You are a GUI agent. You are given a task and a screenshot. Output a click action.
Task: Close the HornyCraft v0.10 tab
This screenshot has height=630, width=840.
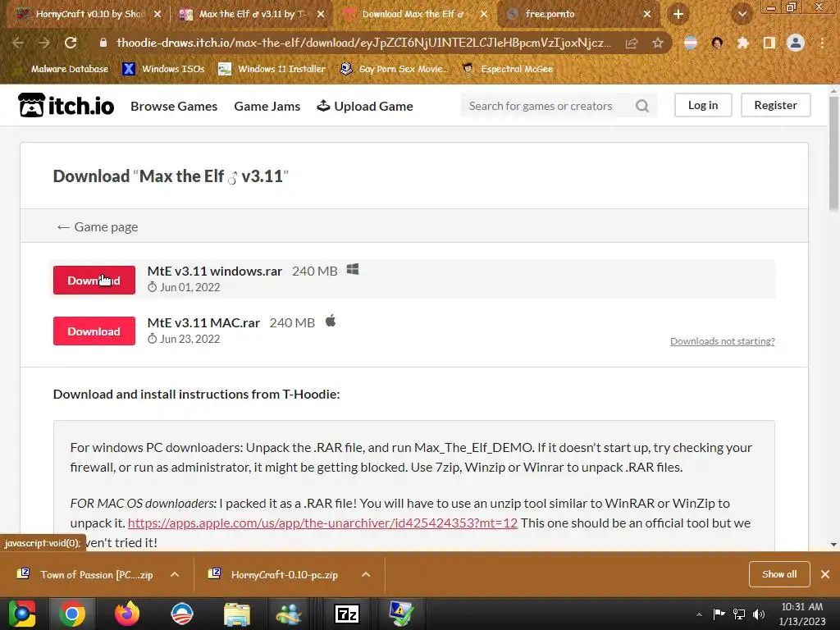157,14
